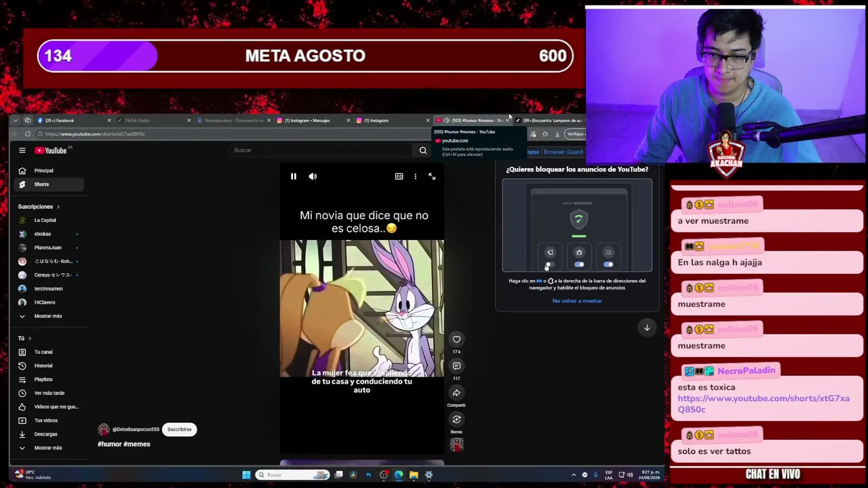Subscribe with the Suscribirse button

pyautogui.click(x=180, y=429)
